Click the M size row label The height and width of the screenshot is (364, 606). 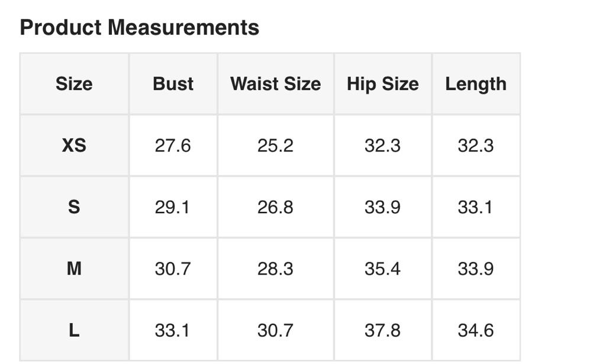tap(74, 269)
